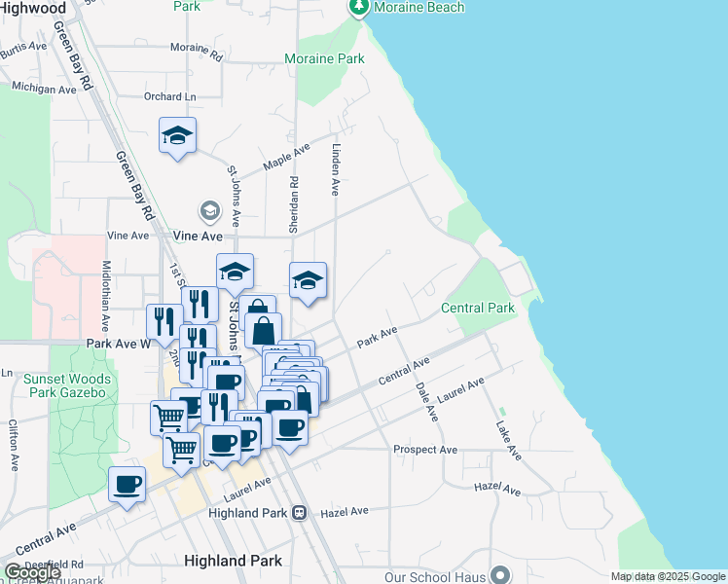Screen dimensions: 728x584
Task: Click the school marker near Orchard Ln
Action: [178, 137]
